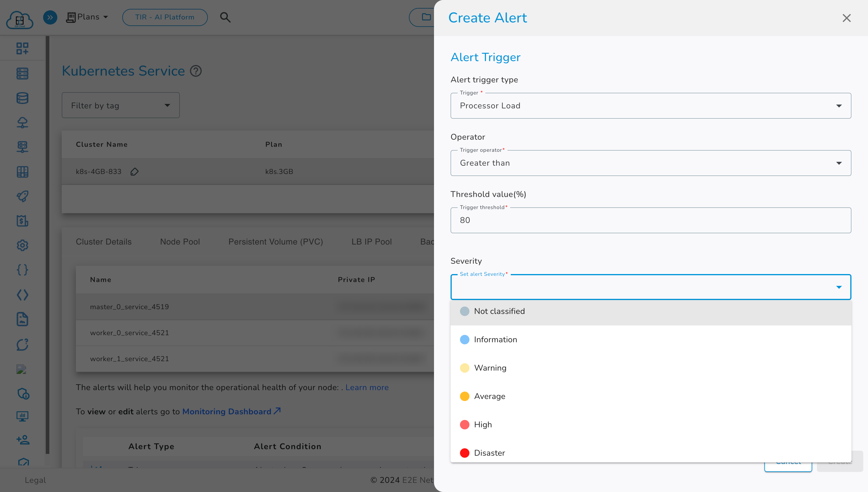Select High severity option

(x=483, y=425)
